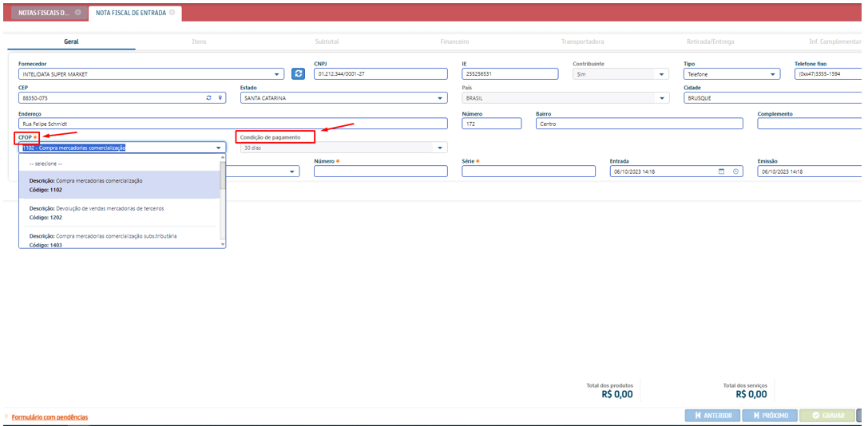The image size is (868, 426).
Task: Open the Formulário com pendências link
Action: pyautogui.click(x=50, y=417)
